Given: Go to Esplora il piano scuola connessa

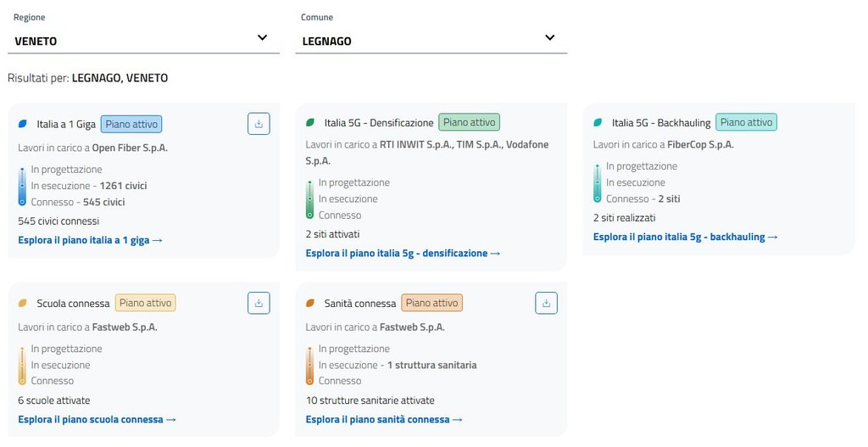Looking at the screenshot, I should (97, 419).
